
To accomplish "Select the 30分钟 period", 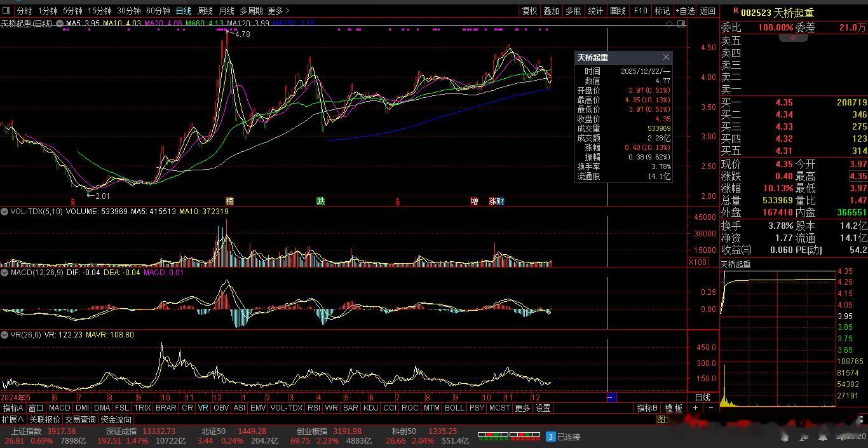I will click(x=129, y=11).
